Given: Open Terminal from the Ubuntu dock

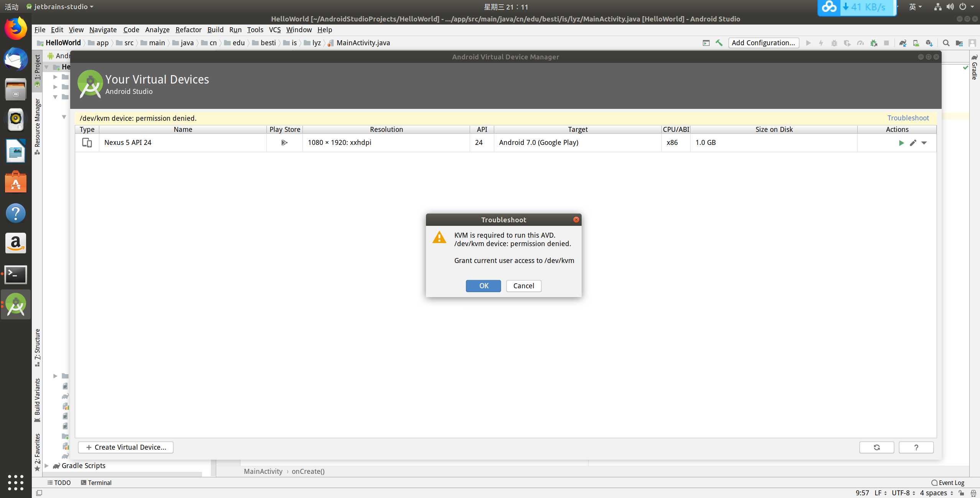Looking at the screenshot, I should [x=16, y=274].
